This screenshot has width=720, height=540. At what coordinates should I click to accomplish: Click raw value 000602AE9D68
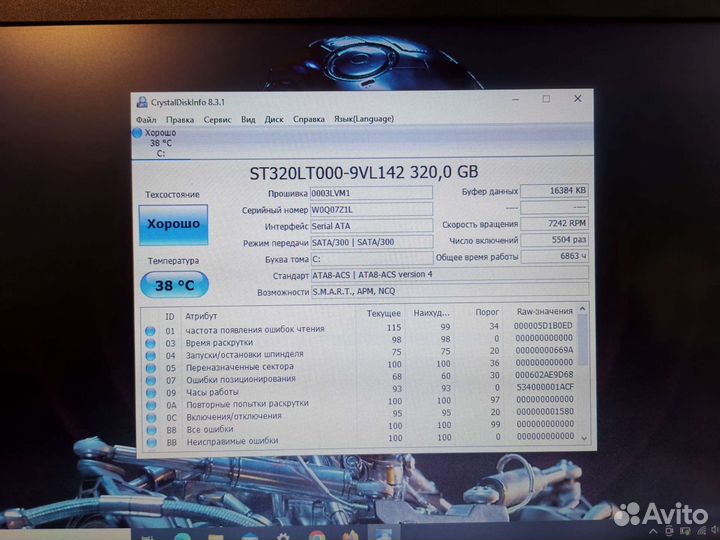click(x=544, y=375)
